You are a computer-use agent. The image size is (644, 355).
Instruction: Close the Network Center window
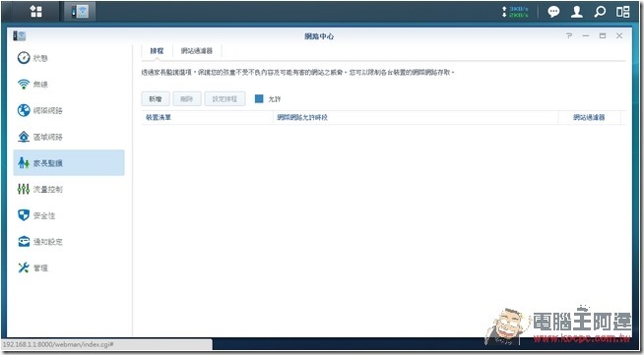(619, 36)
